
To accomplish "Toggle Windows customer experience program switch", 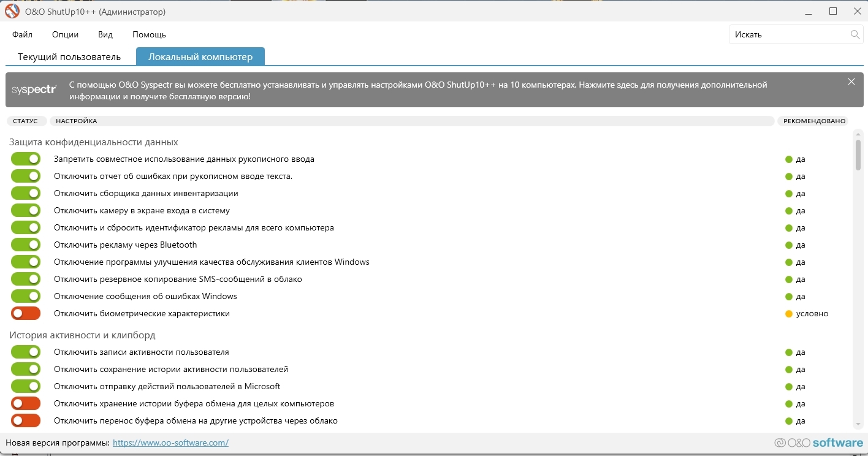I will click(x=26, y=262).
